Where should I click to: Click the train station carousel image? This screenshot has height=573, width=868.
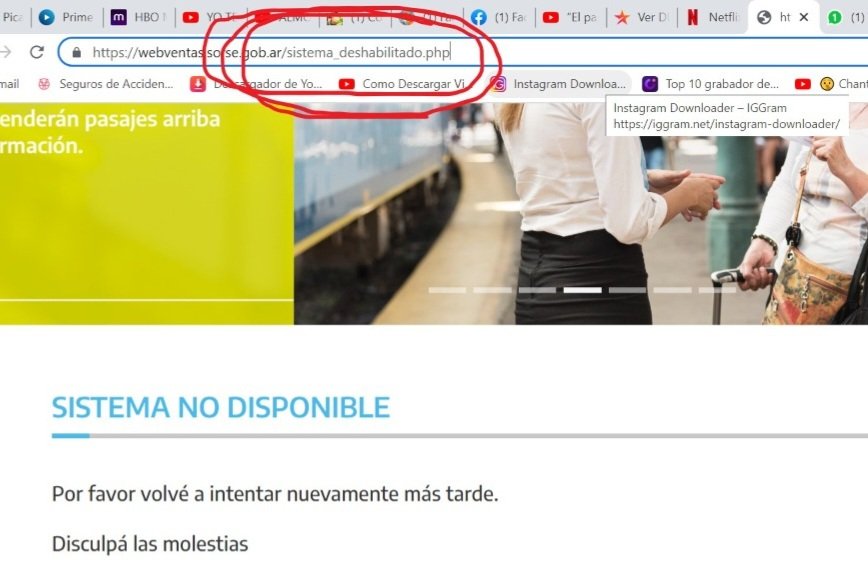[x=581, y=214]
